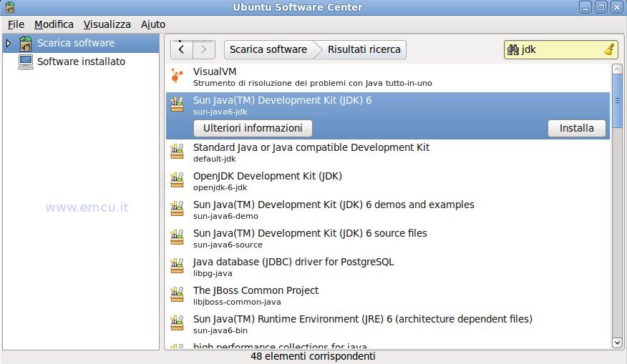Click the Scarica software sidebar icon
The image size is (627, 364).
point(26,43)
